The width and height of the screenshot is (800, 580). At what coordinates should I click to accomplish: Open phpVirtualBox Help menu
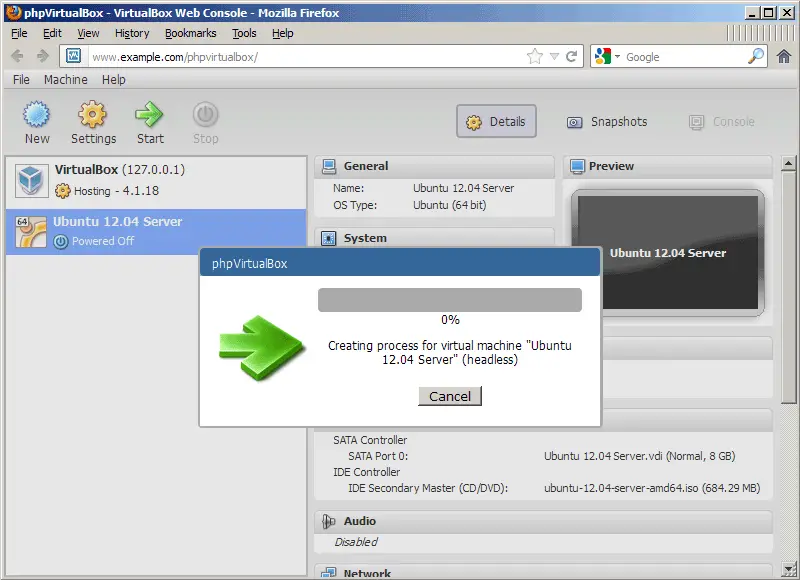[114, 80]
